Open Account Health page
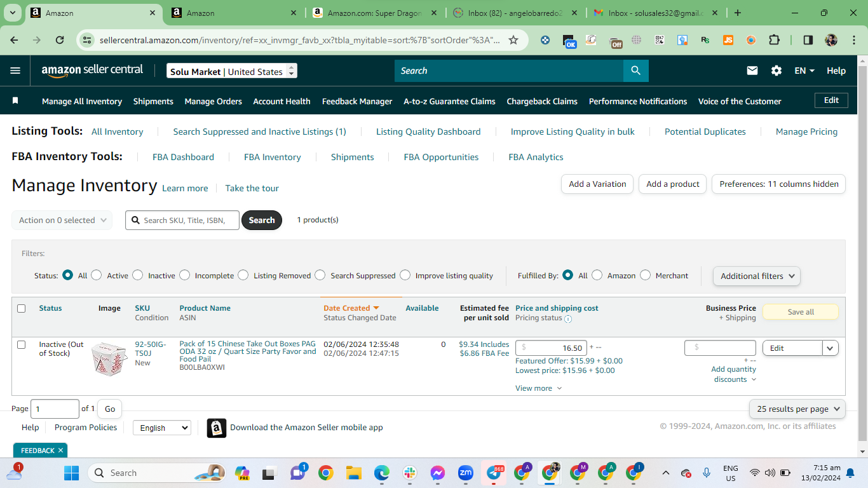 click(282, 101)
